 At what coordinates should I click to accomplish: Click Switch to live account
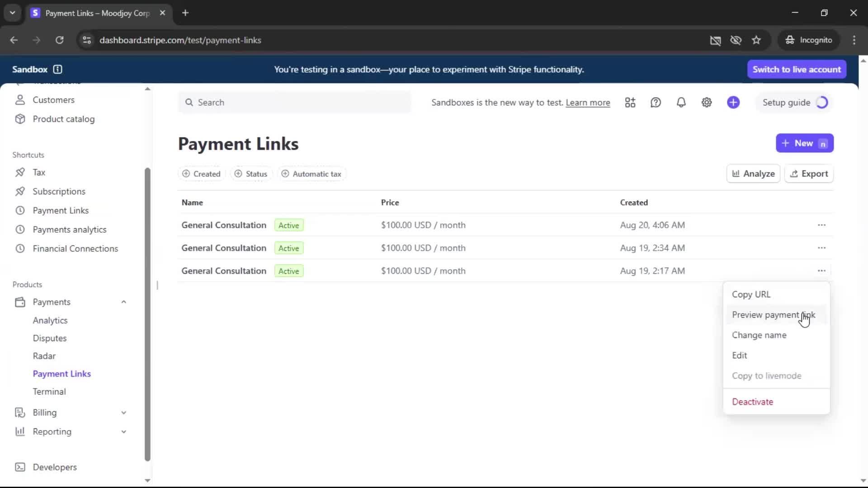(797, 69)
